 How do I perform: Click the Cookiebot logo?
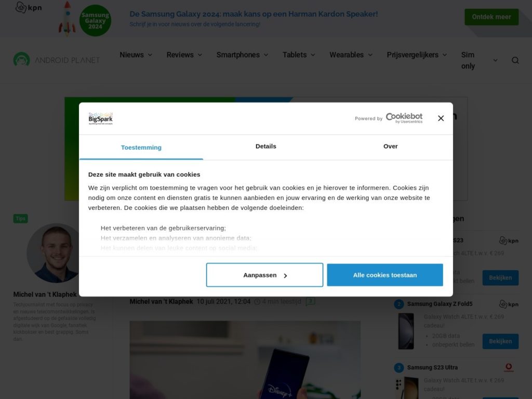pyautogui.click(x=404, y=118)
